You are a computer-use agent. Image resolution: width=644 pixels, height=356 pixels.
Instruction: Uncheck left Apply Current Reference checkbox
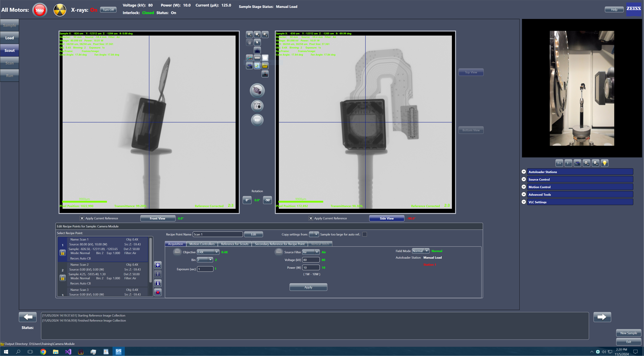click(82, 218)
